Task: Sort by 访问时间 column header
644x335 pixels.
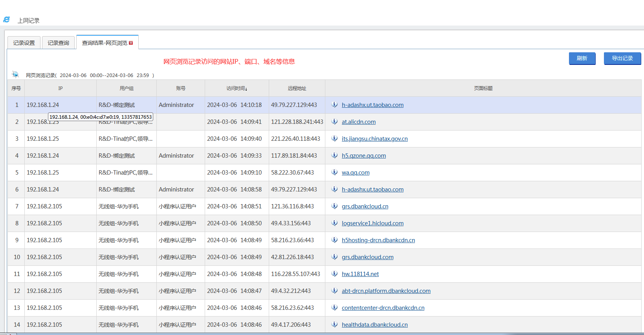Action: click(x=237, y=88)
